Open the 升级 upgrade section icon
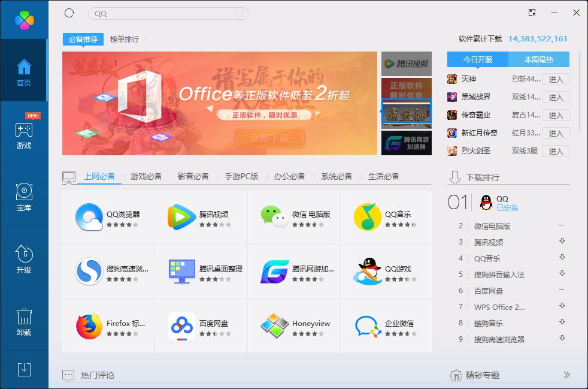Screen dimensions: 588x389 24,254
